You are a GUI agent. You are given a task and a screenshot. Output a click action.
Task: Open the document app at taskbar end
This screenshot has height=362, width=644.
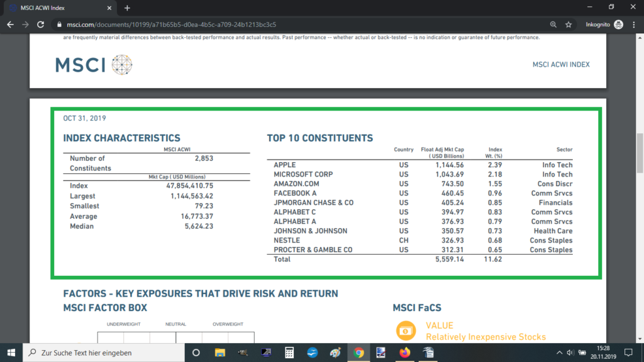(x=428, y=353)
